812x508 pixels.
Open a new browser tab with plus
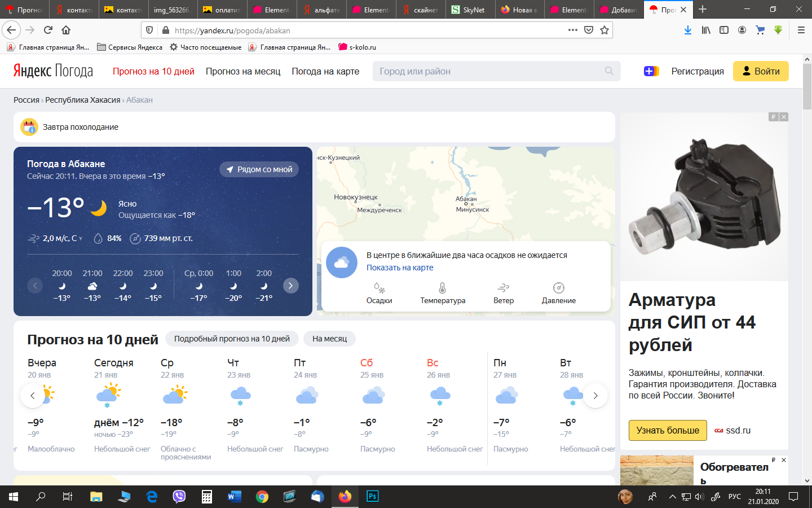click(703, 10)
